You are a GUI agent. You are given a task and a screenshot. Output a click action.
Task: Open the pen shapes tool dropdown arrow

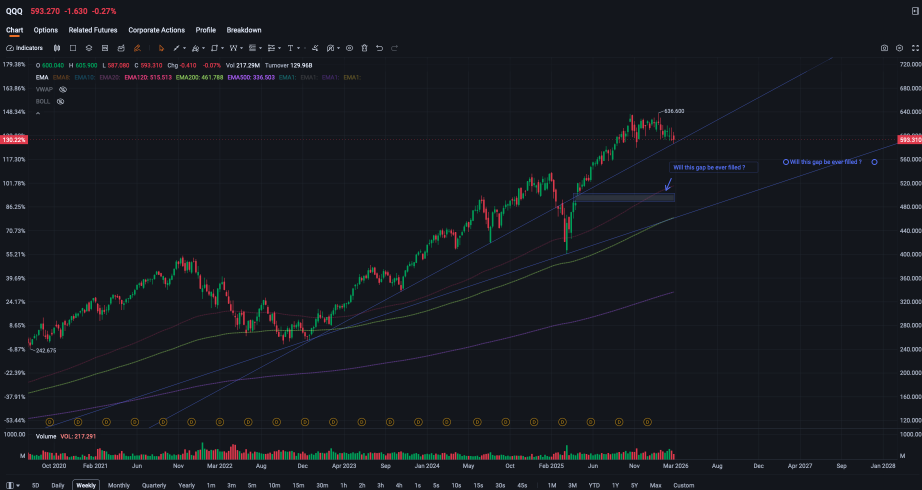(203, 48)
